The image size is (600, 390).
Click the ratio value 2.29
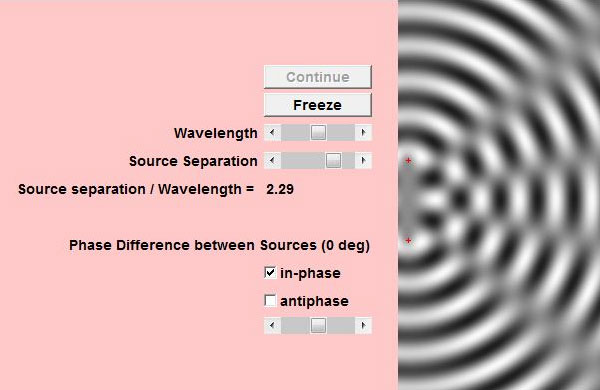(280, 189)
